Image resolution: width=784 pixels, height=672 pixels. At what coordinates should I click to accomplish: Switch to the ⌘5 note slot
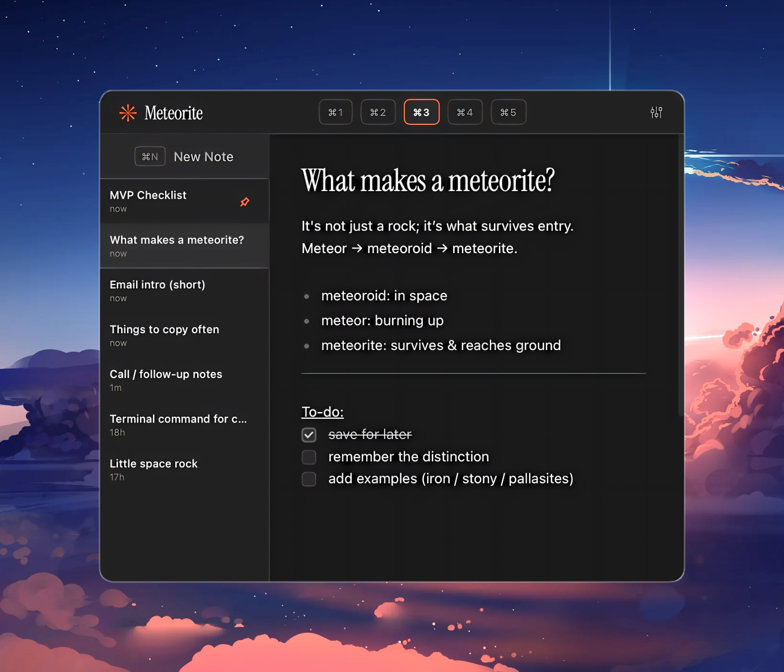click(508, 112)
